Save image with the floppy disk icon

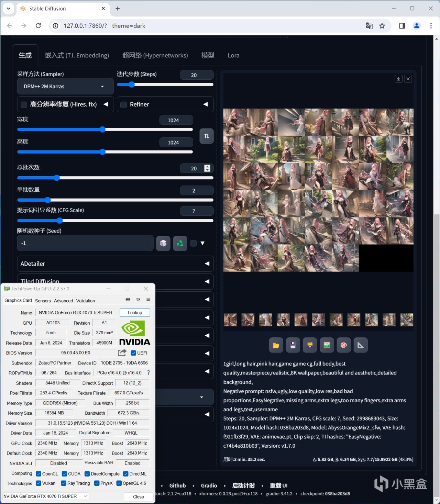click(x=293, y=345)
